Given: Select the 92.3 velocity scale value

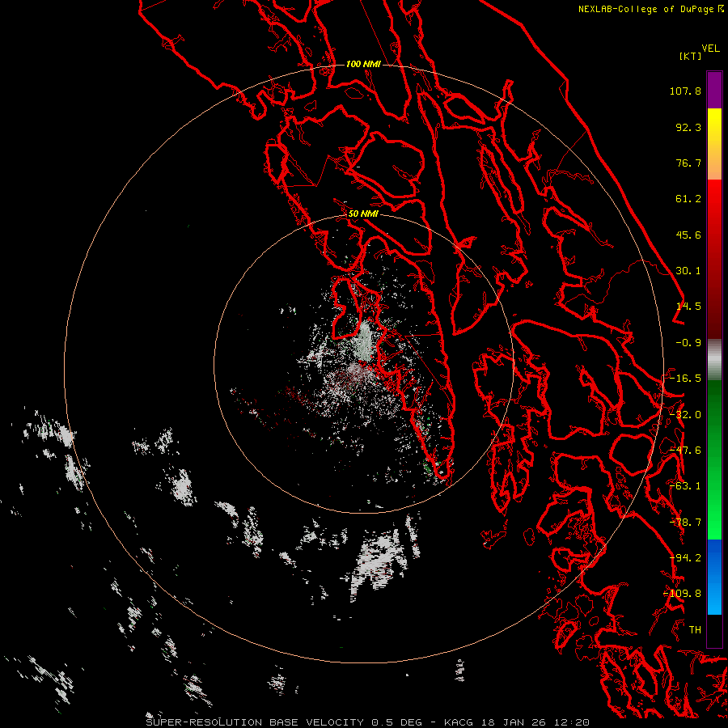Looking at the screenshot, I should [688, 127].
